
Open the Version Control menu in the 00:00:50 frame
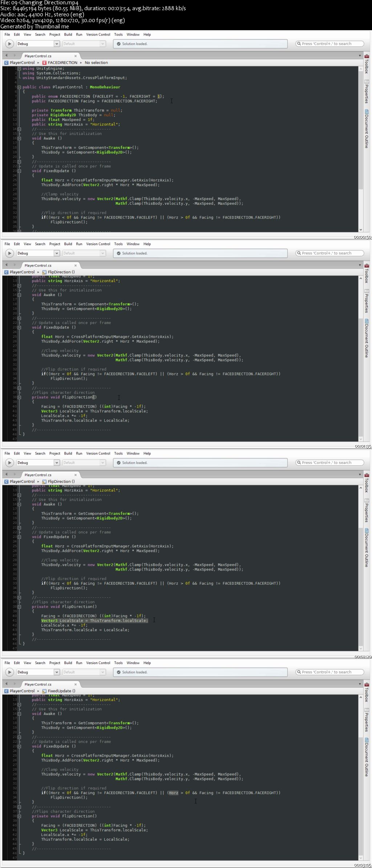click(x=98, y=35)
